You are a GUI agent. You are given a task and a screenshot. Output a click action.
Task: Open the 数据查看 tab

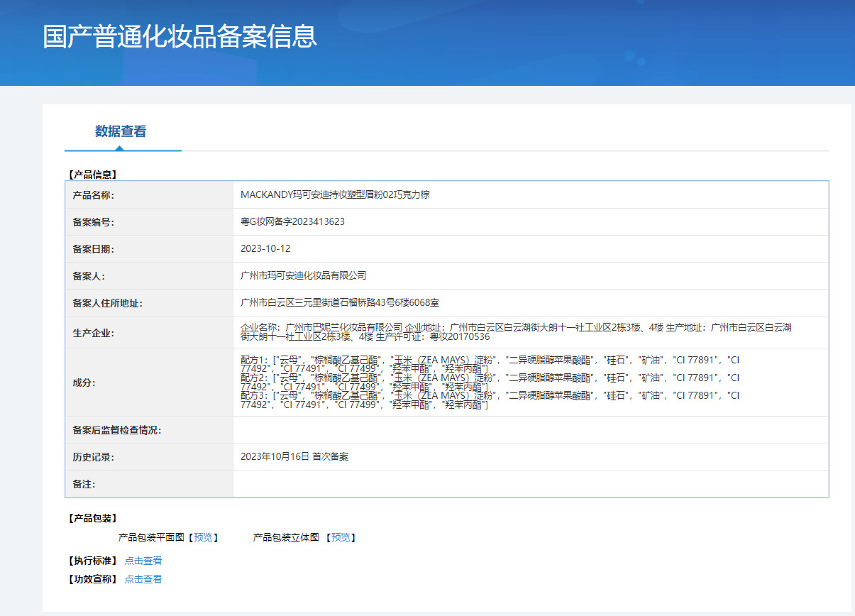121,131
